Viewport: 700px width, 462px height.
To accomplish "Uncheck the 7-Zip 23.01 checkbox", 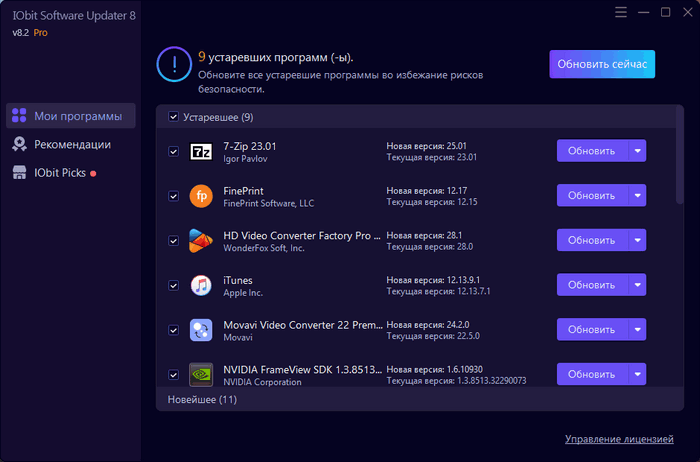I will (x=173, y=151).
